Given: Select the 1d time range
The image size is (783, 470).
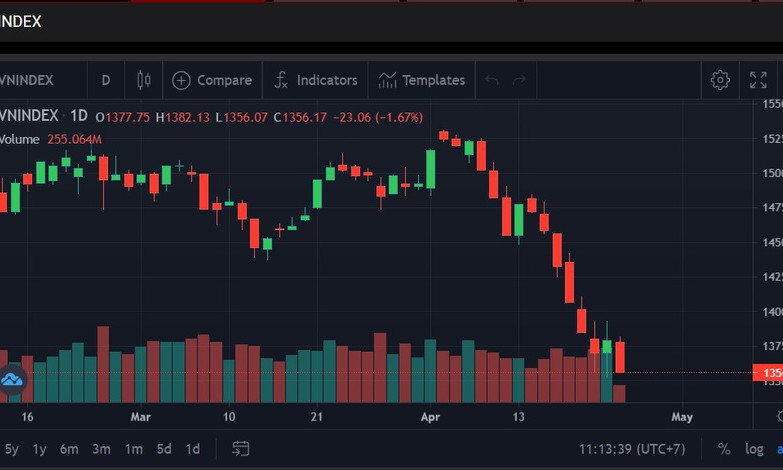Looking at the screenshot, I should coord(193,449).
